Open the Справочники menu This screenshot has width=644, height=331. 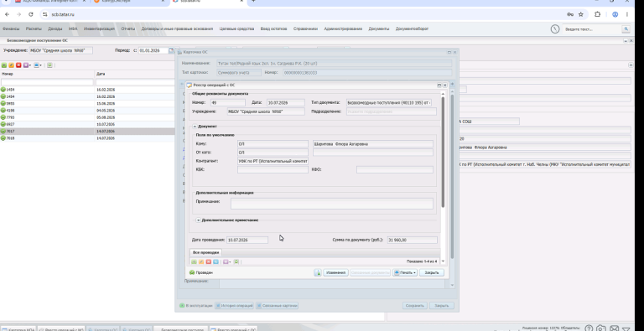(305, 29)
